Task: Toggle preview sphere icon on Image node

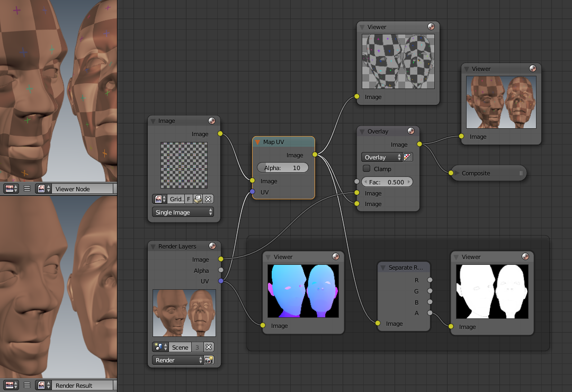Action: pos(211,121)
